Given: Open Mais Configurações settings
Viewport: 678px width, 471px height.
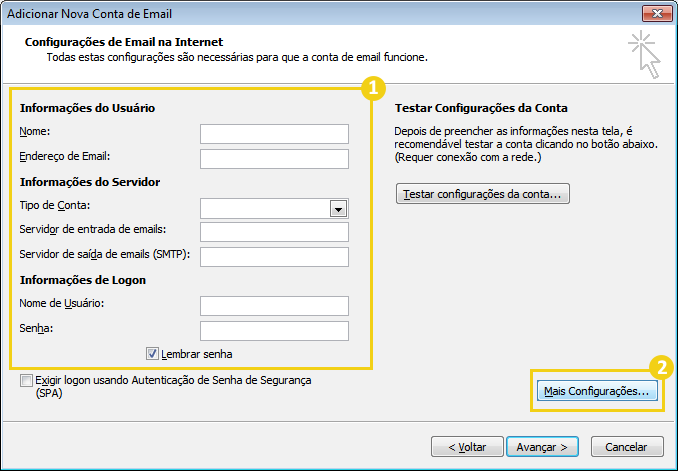Looking at the screenshot, I should coord(595,392).
